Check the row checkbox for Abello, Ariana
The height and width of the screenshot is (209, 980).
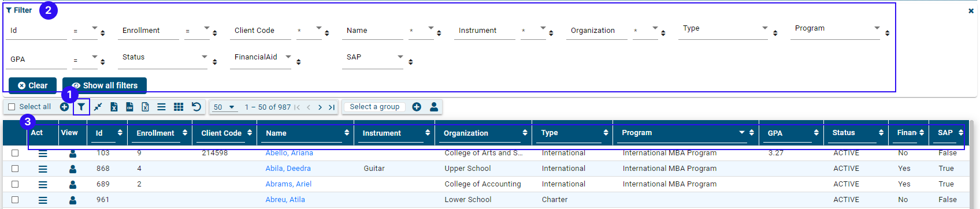(x=15, y=153)
